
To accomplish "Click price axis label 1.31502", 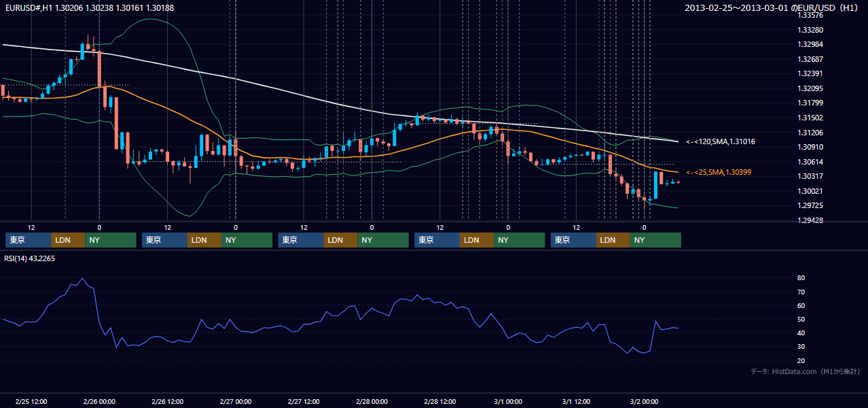I will pos(810,118).
